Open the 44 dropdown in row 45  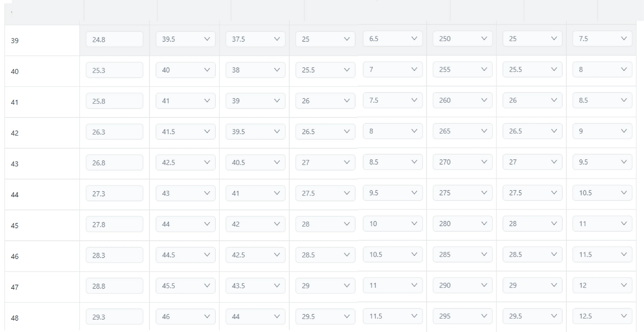[x=185, y=224]
